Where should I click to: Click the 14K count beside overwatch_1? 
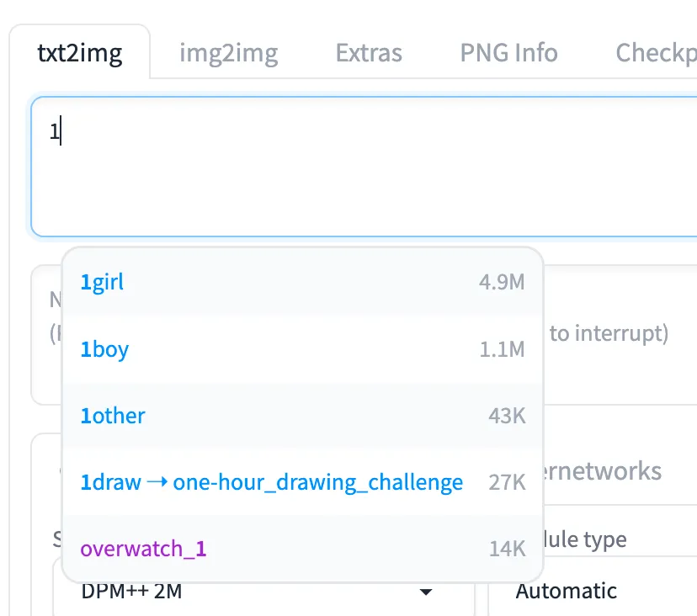point(507,549)
